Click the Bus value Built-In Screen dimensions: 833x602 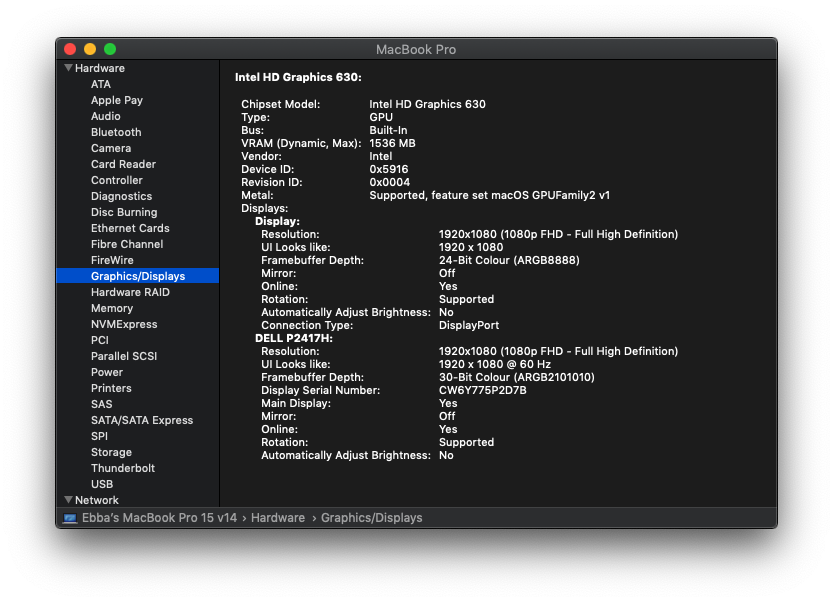coord(388,130)
